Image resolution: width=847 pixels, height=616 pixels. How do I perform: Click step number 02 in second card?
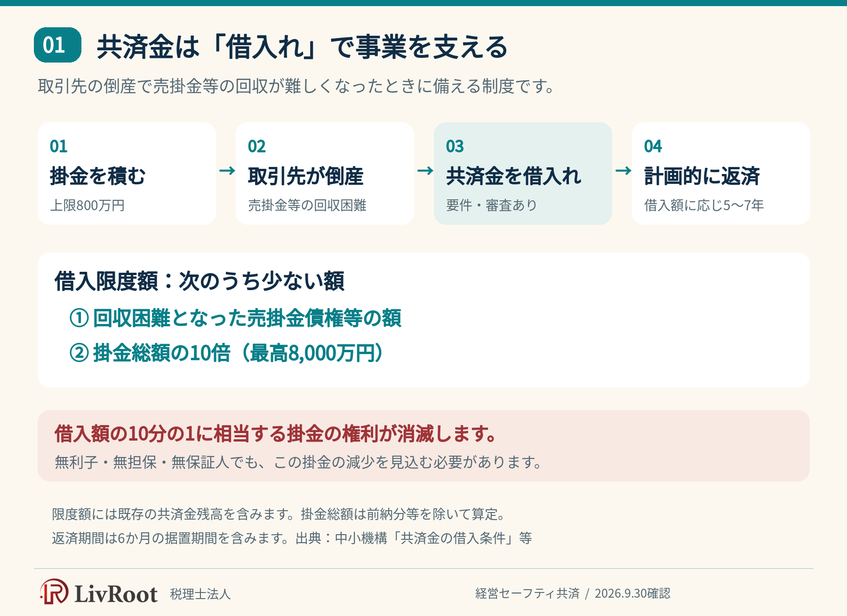click(x=257, y=146)
